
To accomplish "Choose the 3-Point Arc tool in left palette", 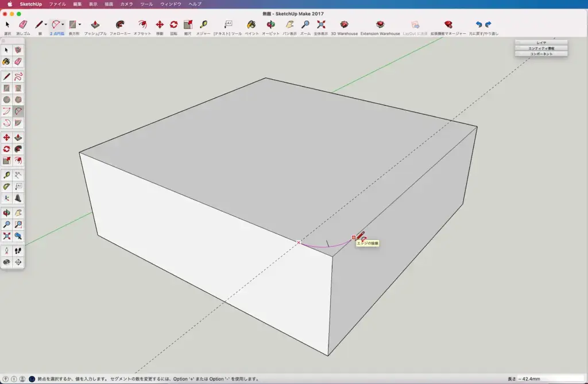I will [6, 123].
